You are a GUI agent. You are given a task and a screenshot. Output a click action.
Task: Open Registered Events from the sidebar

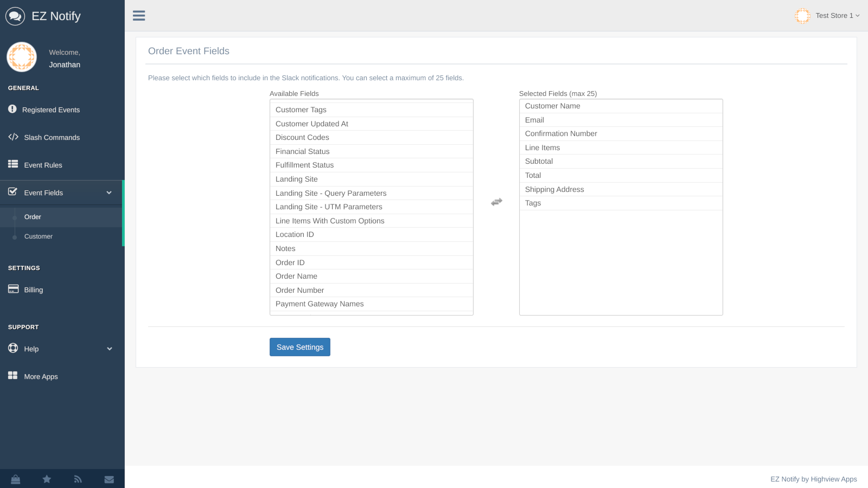pos(51,110)
